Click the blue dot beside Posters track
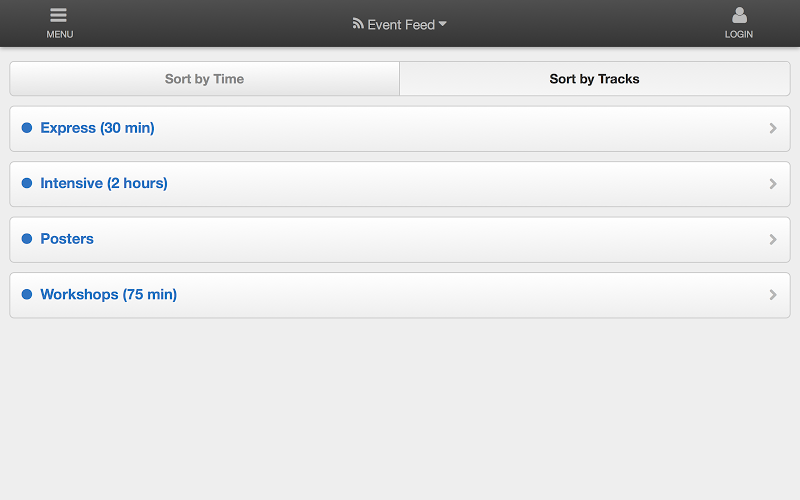Screen dimensions: 800x500 click(x=27, y=239)
